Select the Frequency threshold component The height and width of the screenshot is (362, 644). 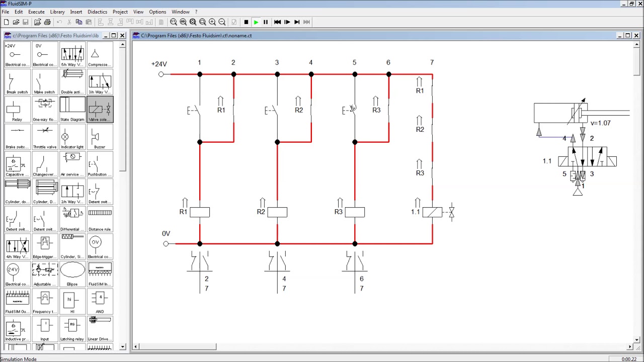pyautogui.click(x=45, y=302)
